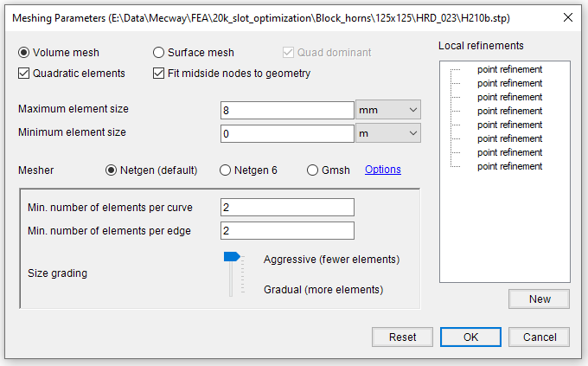The height and width of the screenshot is (366, 588).
Task: Click the Reset button
Action: click(402, 337)
